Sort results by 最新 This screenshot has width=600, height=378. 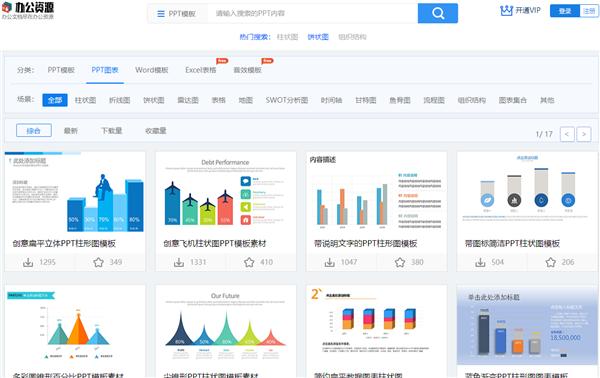click(x=71, y=131)
